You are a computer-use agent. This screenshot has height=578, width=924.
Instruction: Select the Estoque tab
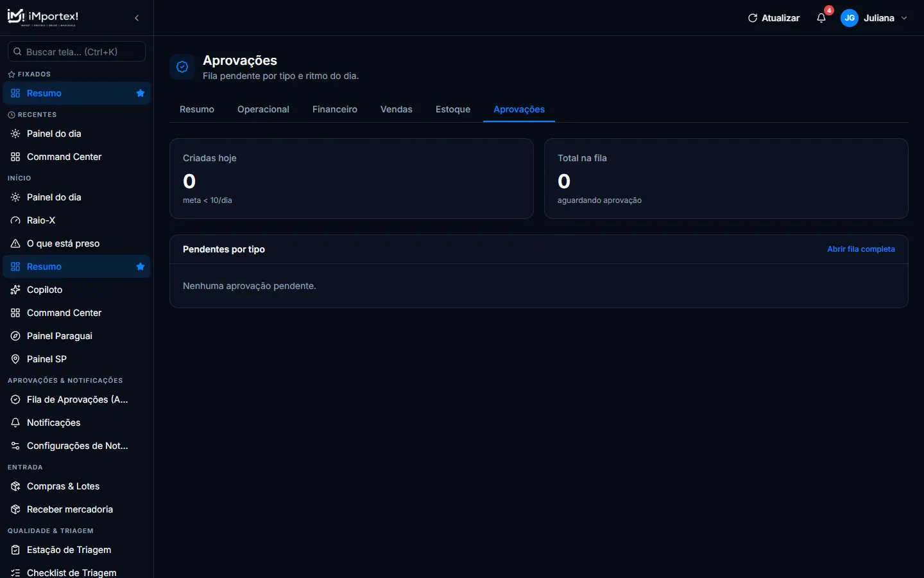click(453, 109)
